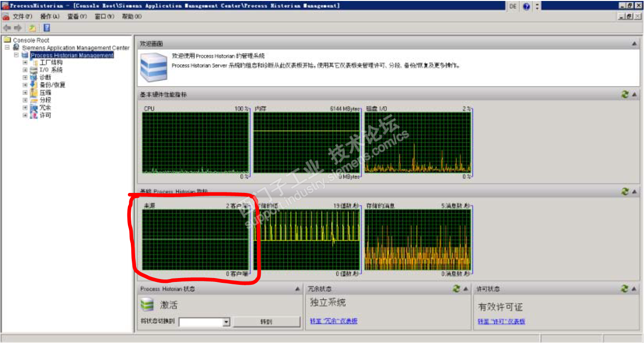Expand the 诊断 node

(x=25, y=77)
